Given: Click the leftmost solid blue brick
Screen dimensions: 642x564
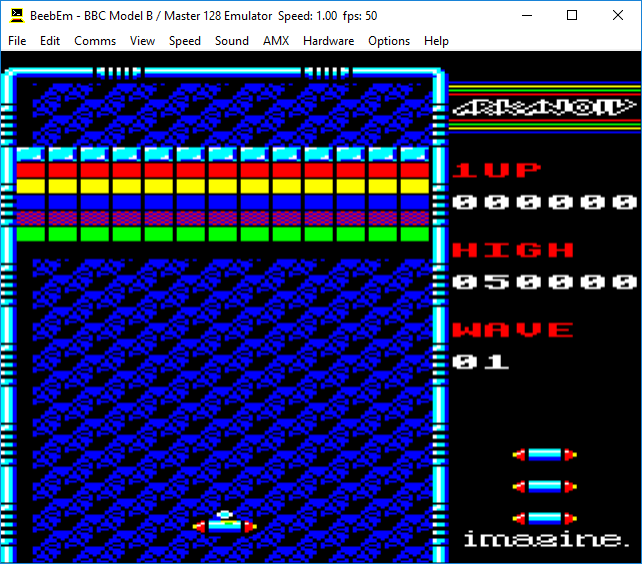Looking at the screenshot, I should [x=31, y=202].
